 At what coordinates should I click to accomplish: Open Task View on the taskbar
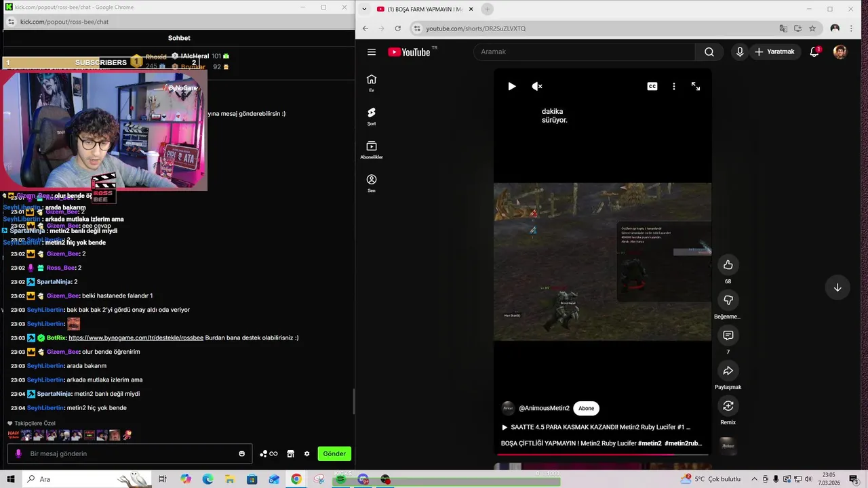[x=163, y=479]
